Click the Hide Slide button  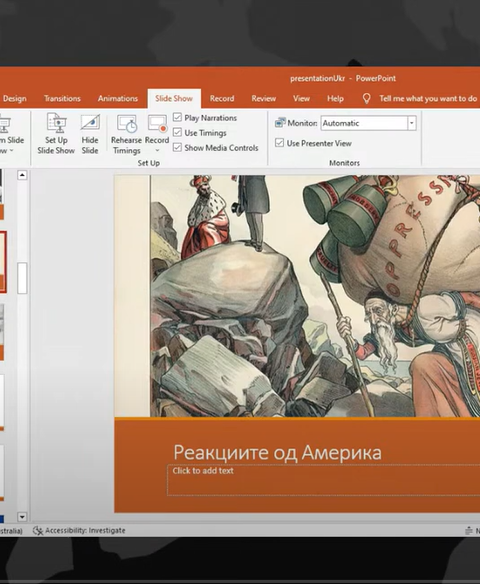coord(90,134)
